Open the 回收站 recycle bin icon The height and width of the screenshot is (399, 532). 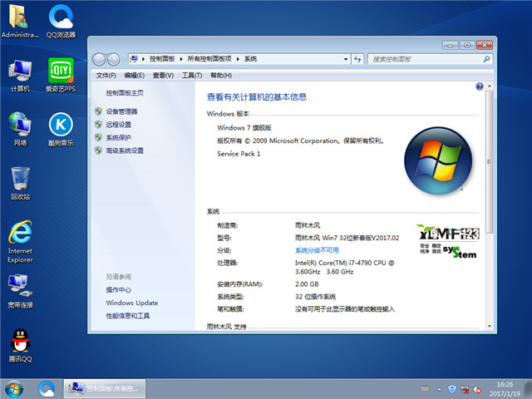pyautogui.click(x=20, y=183)
